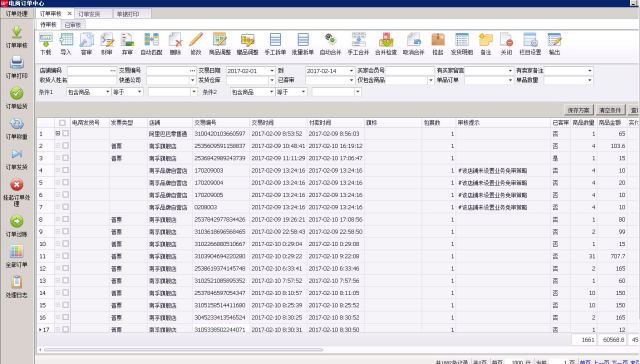
Task: Check the checkbox for row 1
Action: (65, 133)
